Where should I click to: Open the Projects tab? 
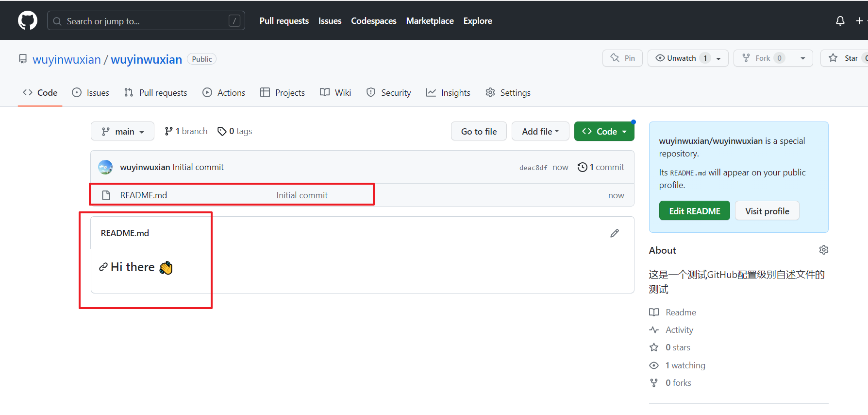click(x=283, y=92)
